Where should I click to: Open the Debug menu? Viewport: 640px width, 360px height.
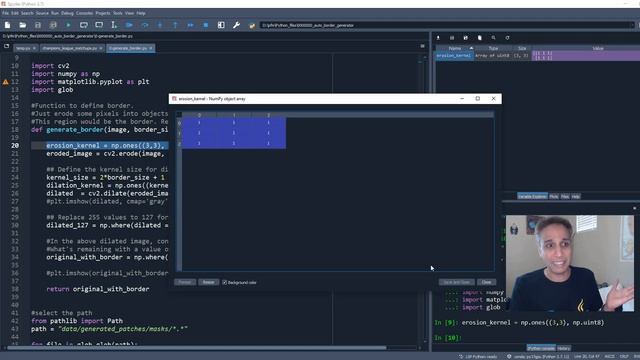point(67,13)
